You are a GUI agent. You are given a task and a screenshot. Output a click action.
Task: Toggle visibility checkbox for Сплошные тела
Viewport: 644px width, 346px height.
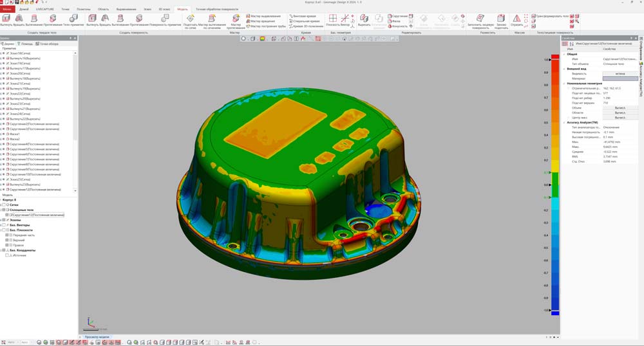pos(4,210)
